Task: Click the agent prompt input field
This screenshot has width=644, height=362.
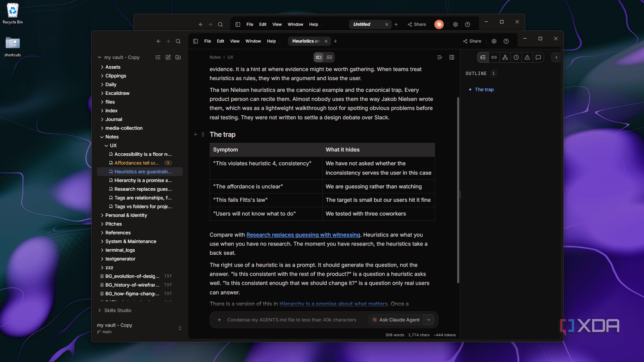Action: (292, 320)
